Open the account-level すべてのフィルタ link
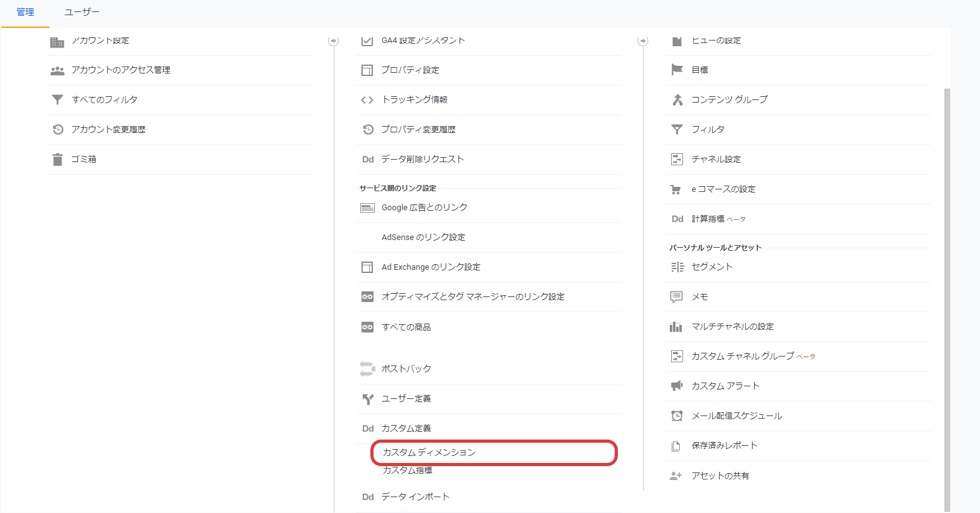Image resolution: width=980 pixels, height=513 pixels. click(x=104, y=99)
